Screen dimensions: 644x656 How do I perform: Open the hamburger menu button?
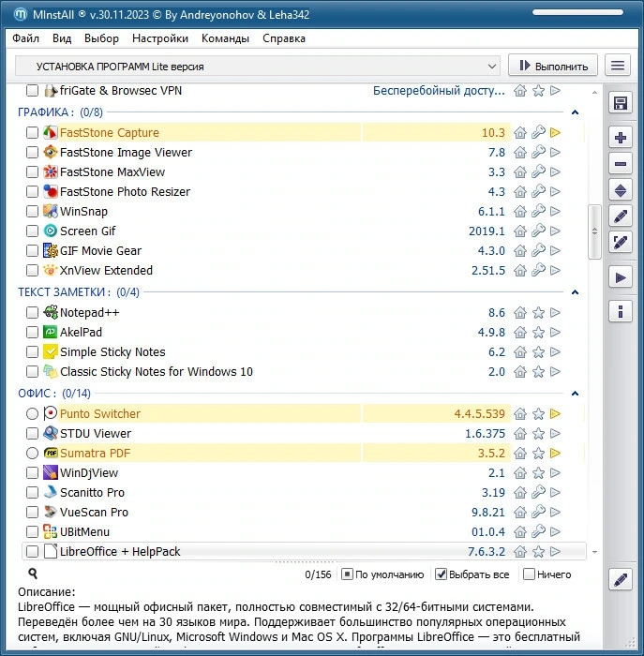pos(618,66)
